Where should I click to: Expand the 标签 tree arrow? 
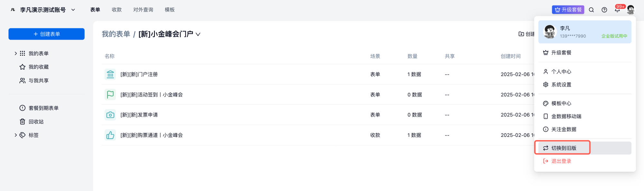(x=15, y=135)
